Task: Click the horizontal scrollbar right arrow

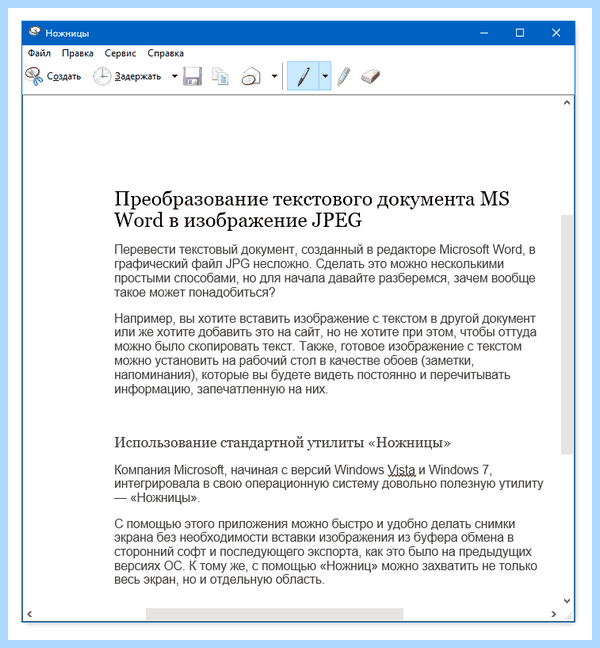Action: coord(554,614)
